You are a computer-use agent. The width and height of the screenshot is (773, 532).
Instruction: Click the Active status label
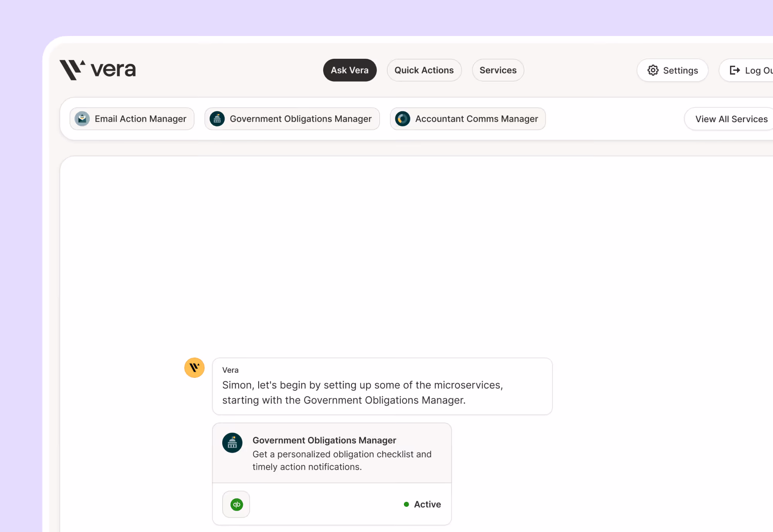[x=427, y=505]
